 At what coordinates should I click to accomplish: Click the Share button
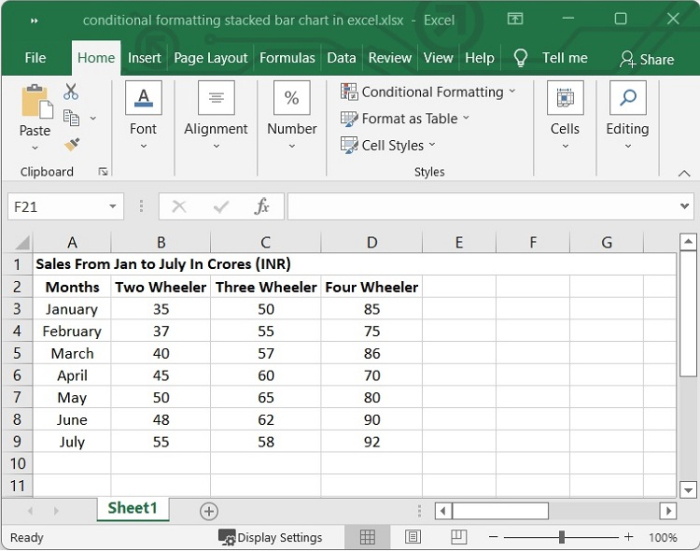(647, 59)
